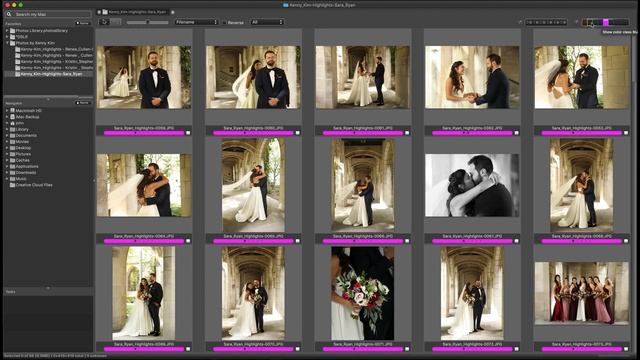Expand the Photos Library favorite
The height and width of the screenshot is (360, 640).
[x=7, y=31]
